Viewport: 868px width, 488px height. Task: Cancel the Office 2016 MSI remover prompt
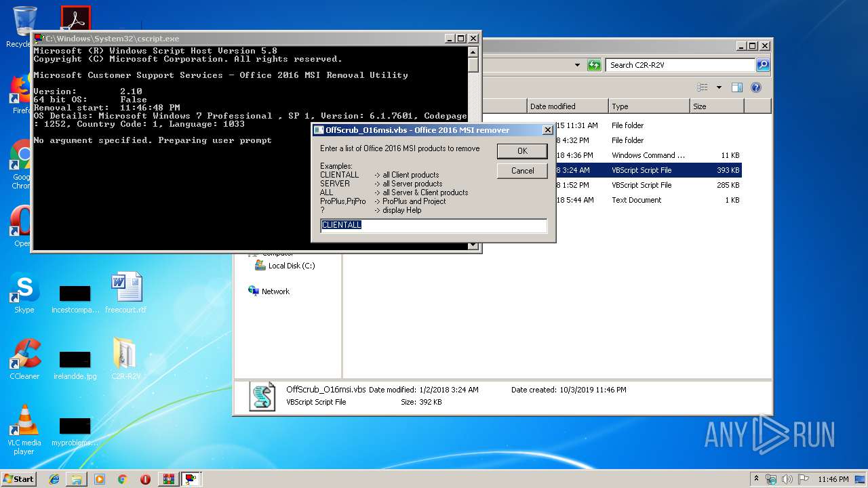(522, 171)
